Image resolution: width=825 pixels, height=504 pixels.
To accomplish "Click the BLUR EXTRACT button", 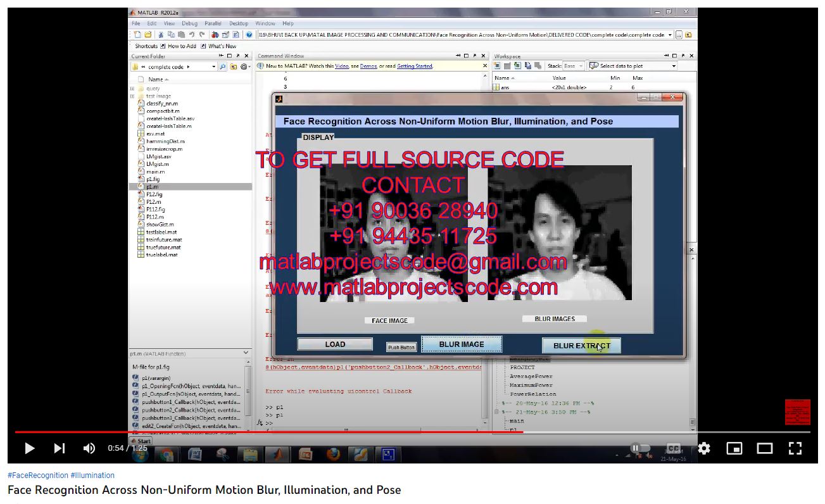I will pos(581,346).
